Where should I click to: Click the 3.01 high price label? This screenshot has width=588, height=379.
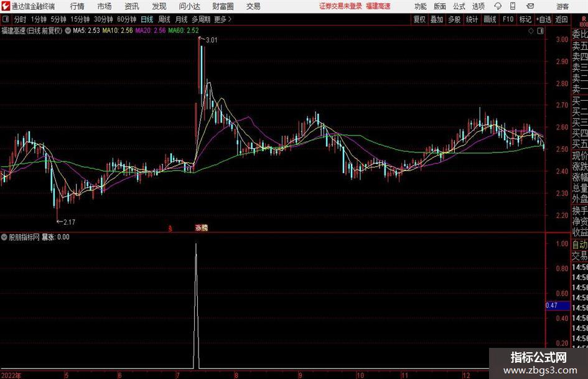point(212,40)
